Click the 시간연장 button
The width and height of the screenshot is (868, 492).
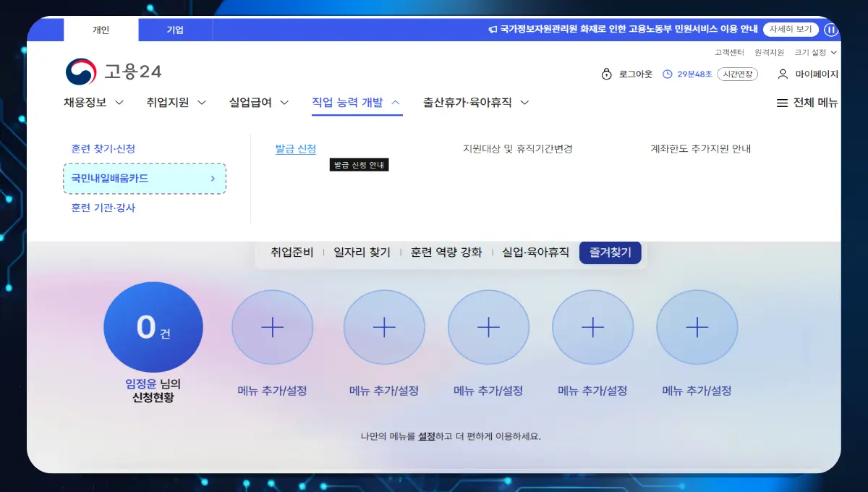tap(737, 74)
